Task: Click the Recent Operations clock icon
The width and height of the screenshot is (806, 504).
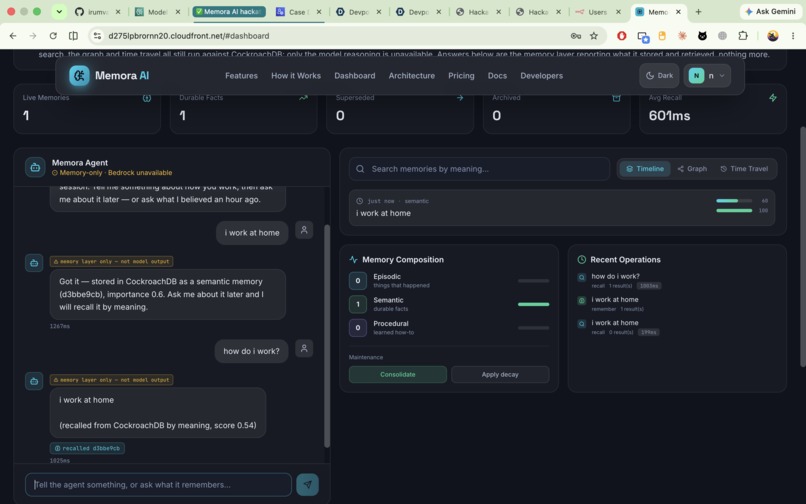Action: click(x=581, y=260)
